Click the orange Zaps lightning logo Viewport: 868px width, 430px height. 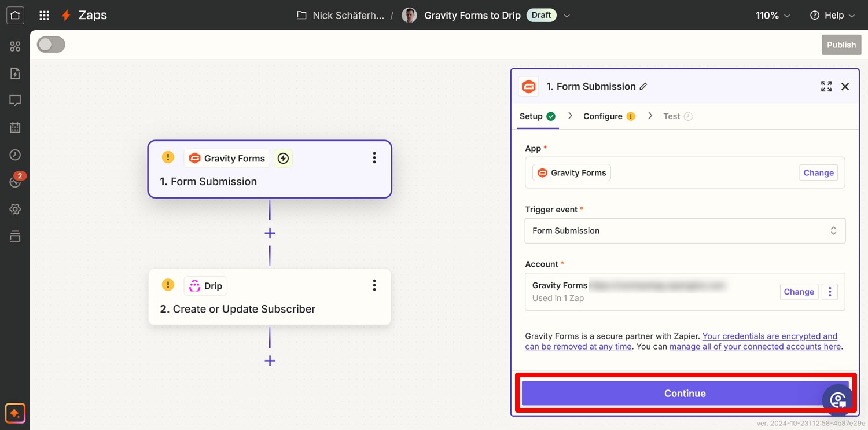[67, 16]
